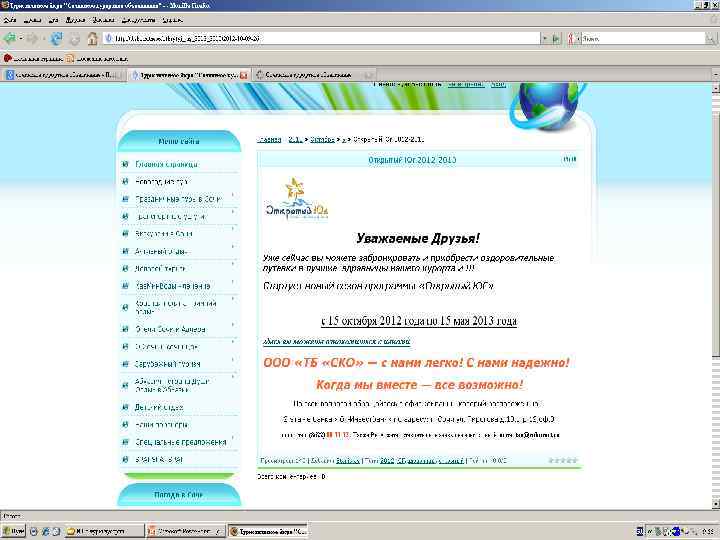
Task: Open the Файл menu
Action: click(x=10, y=20)
